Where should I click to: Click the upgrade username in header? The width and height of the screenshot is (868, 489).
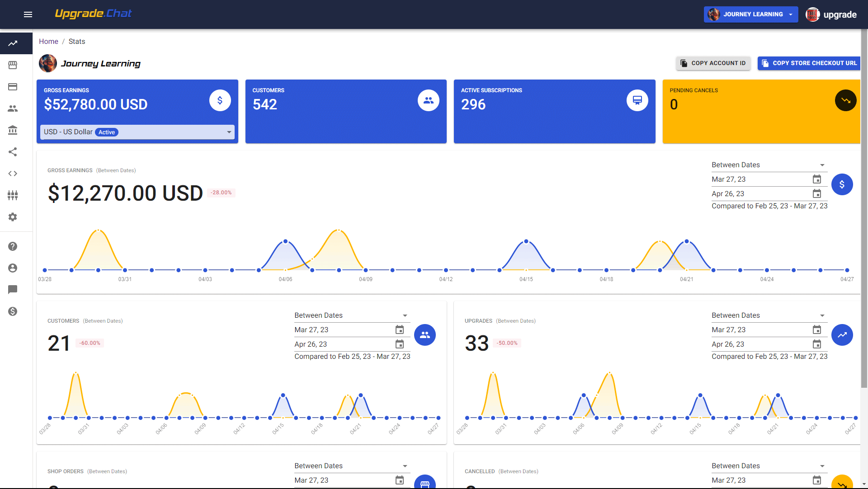click(x=840, y=14)
